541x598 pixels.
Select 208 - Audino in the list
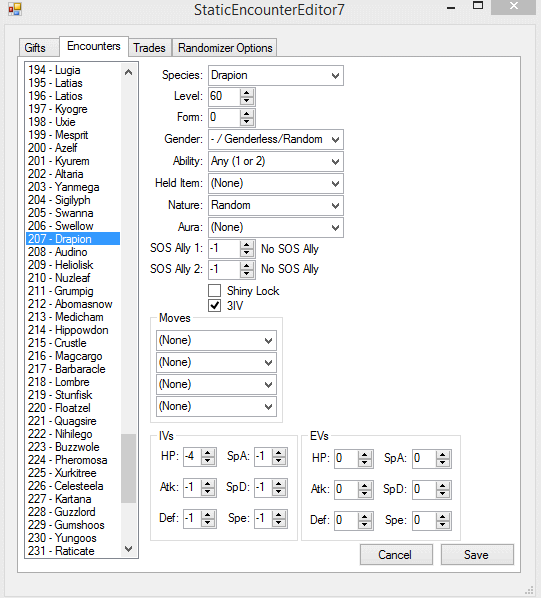pyautogui.click(x=73, y=252)
